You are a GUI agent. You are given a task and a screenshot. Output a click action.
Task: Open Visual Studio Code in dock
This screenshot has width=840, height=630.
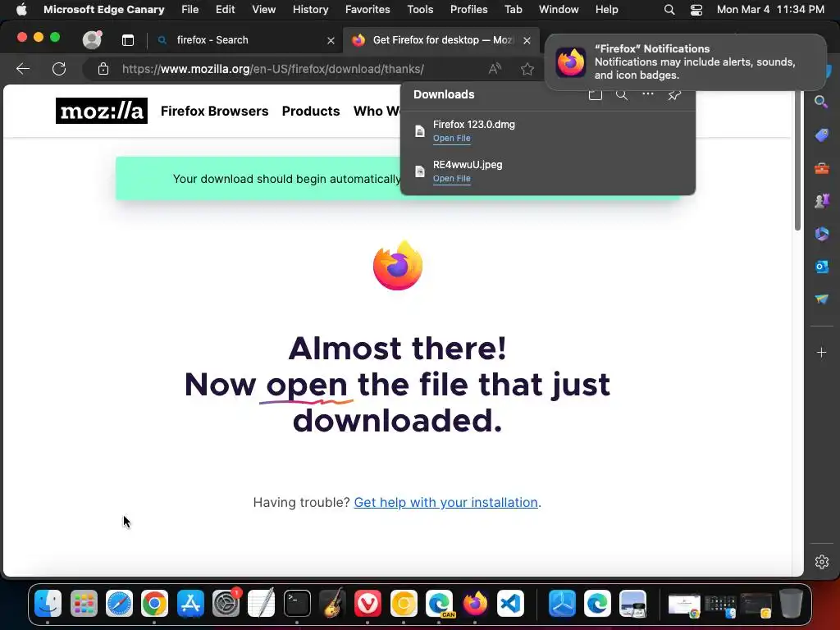pos(510,604)
